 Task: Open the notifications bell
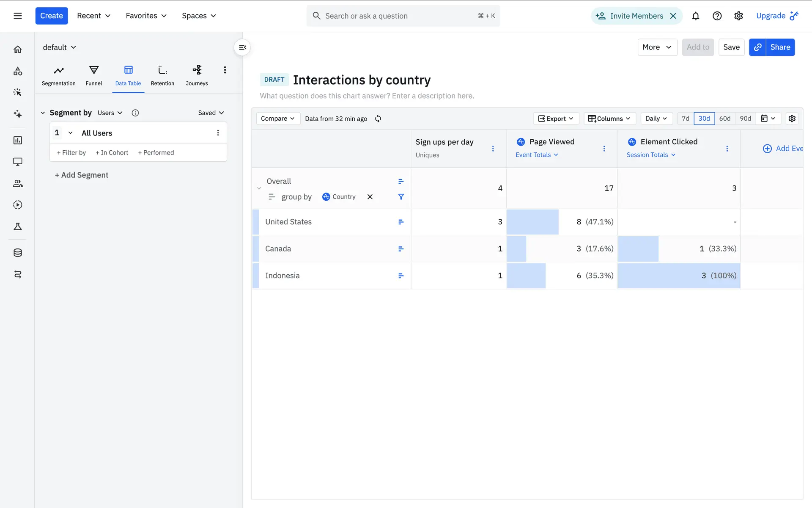(695, 16)
